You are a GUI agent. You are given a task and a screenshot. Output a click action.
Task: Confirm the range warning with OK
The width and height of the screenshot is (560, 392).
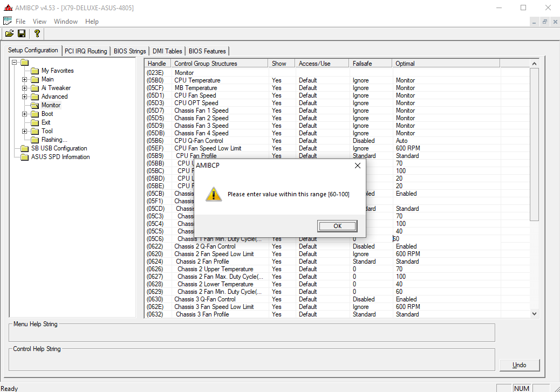point(337,226)
